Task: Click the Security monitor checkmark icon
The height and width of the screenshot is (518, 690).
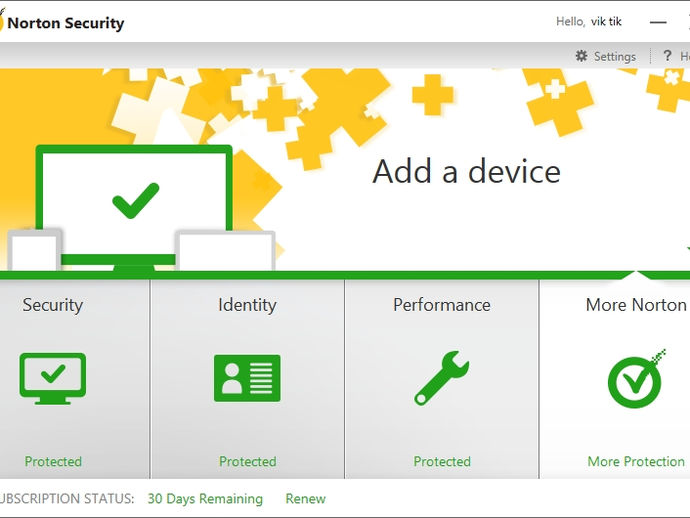Action: (53, 379)
